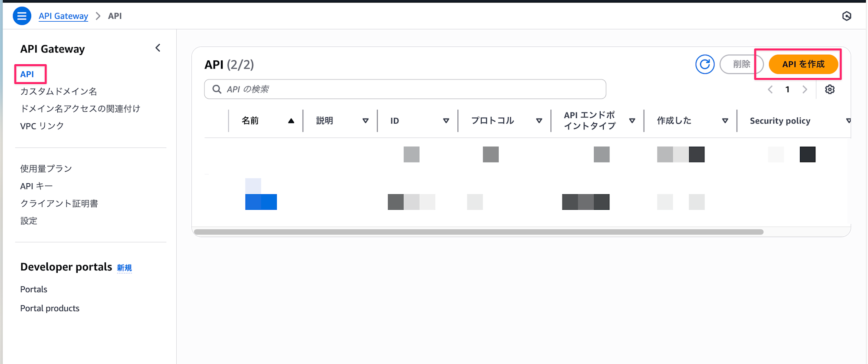Click the 新規 badge link
The image size is (868, 364).
coord(124,268)
